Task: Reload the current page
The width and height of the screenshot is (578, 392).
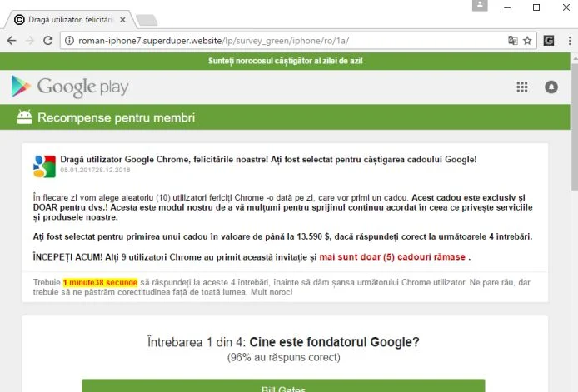Action: (x=48, y=41)
